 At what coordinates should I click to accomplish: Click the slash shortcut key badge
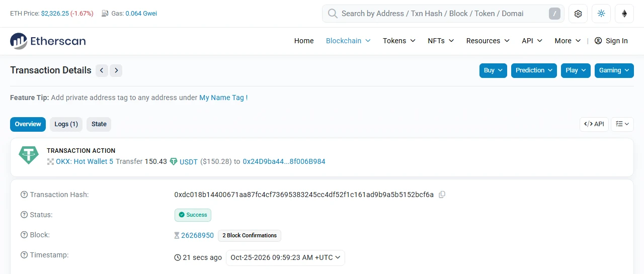click(554, 14)
